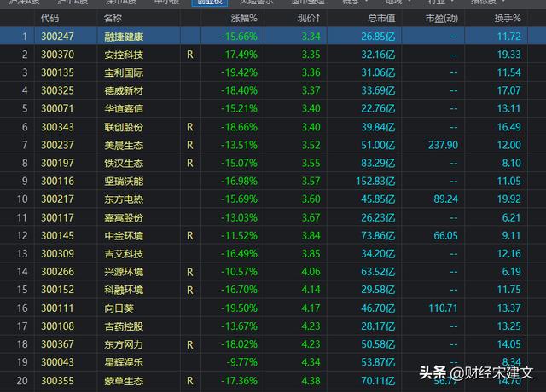
Task: Click the R marker for 兴源环境
Action: [189, 272]
